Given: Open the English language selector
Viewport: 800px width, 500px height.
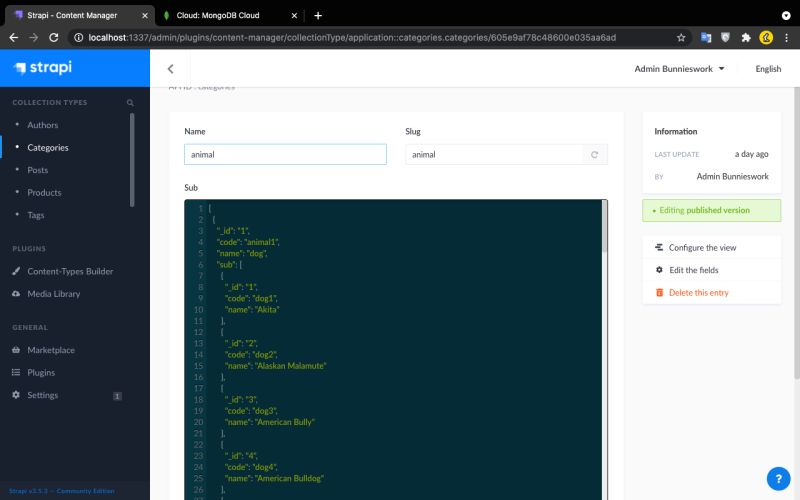Looking at the screenshot, I should click(768, 69).
